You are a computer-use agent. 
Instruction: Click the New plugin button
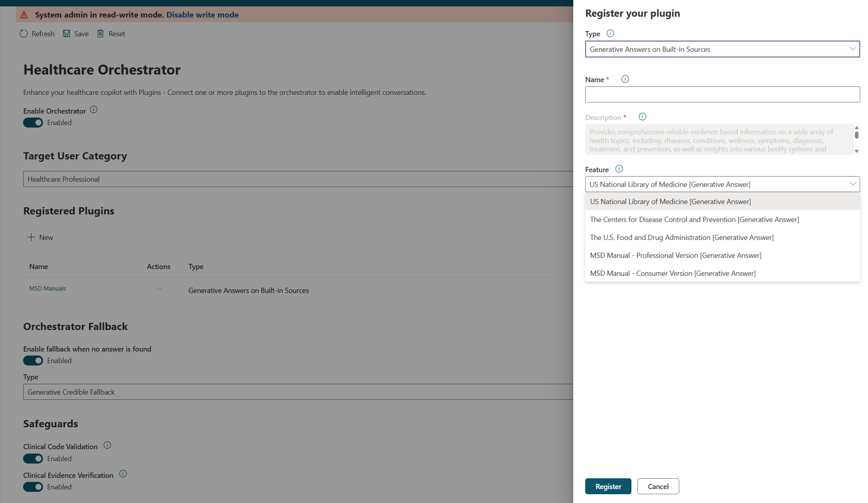(40, 237)
